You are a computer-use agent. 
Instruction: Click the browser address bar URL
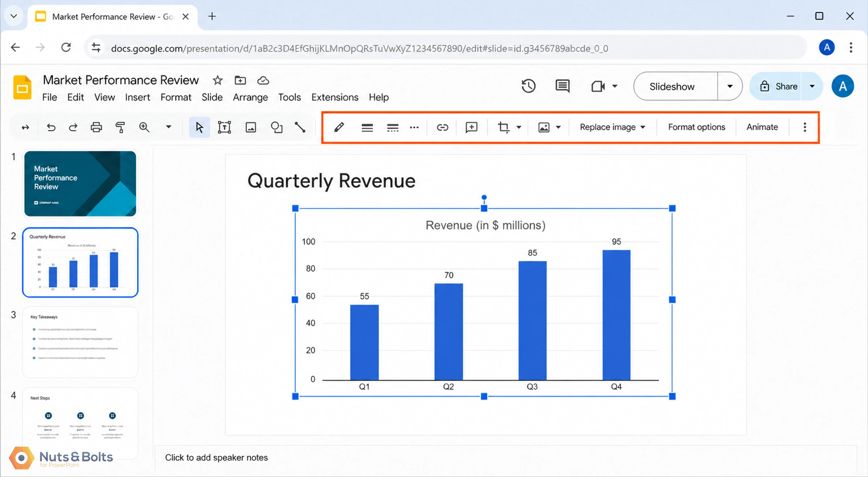click(x=359, y=48)
